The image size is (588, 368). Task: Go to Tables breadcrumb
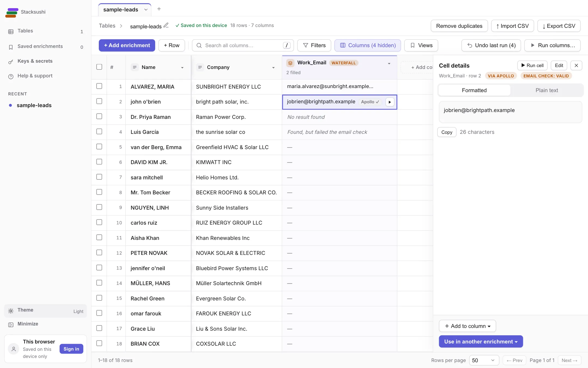(x=107, y=26)
